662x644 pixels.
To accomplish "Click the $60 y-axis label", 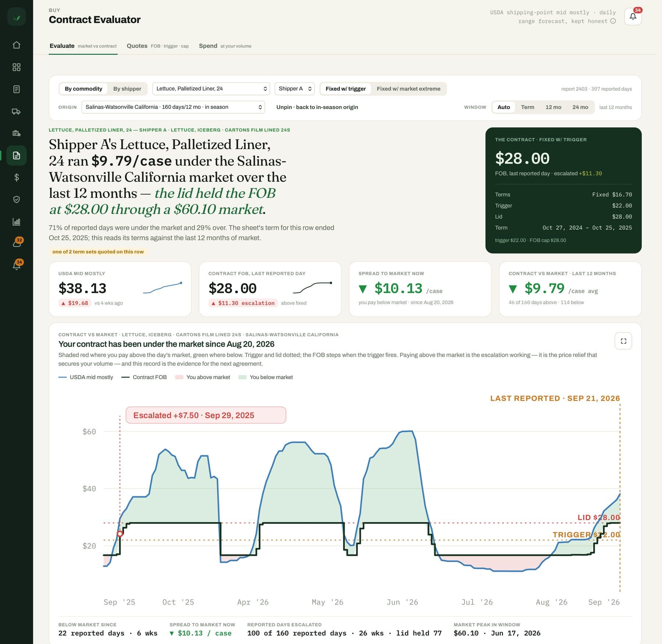I will point(89,431).
